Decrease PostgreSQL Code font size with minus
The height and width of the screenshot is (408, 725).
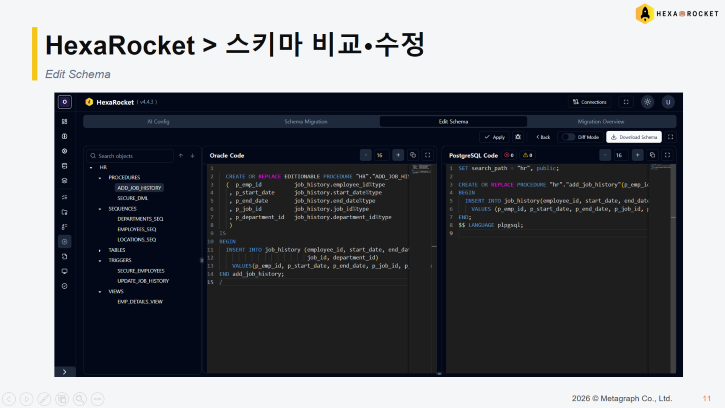(x=605, y=155)
